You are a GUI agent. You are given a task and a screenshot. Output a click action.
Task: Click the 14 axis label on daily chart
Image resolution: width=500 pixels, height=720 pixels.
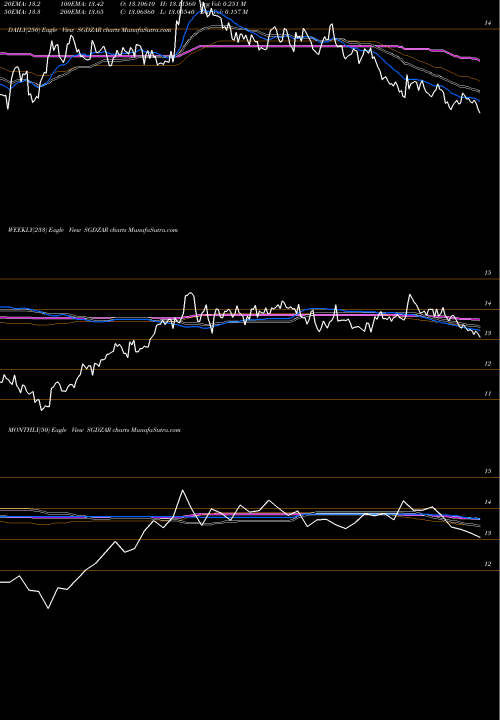pyautogui.click(x=489, y=22)
